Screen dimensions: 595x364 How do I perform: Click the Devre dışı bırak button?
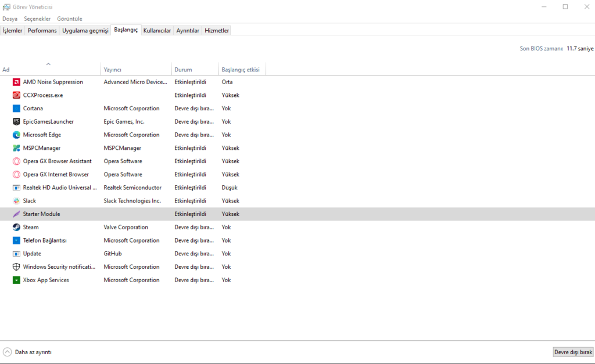pyautogui.click(x=573, y=352)
